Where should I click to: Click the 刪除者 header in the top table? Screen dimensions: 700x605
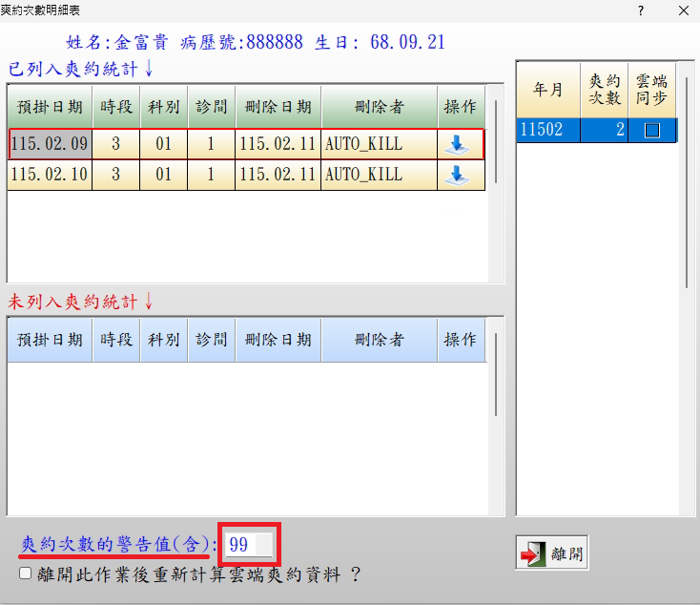[379, 106]
